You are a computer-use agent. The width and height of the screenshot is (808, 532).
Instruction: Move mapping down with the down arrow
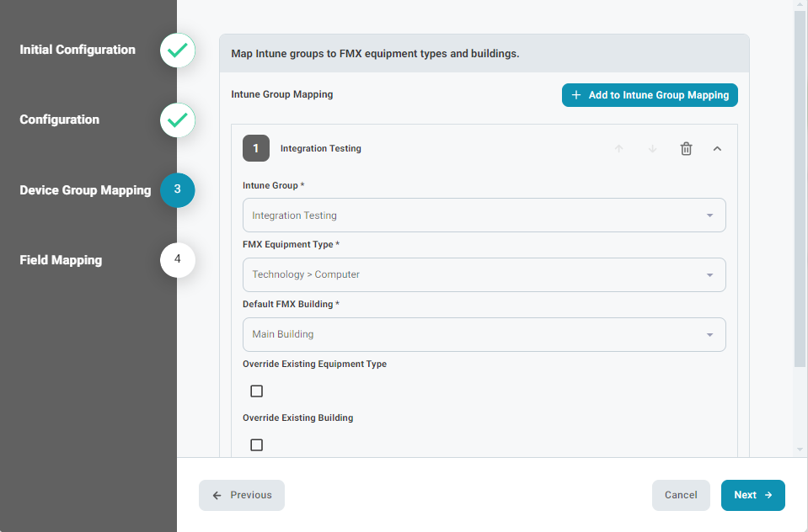point(652,149)
